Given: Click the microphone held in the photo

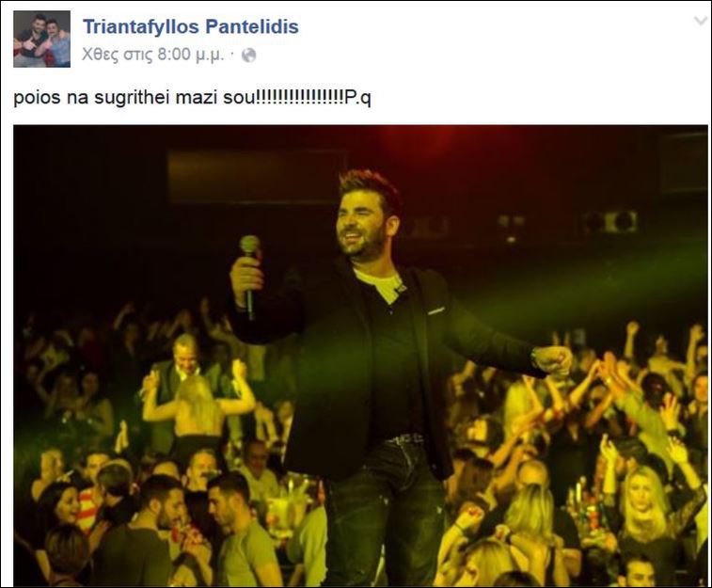Looking at the screenshot, I should coord(250,275).
